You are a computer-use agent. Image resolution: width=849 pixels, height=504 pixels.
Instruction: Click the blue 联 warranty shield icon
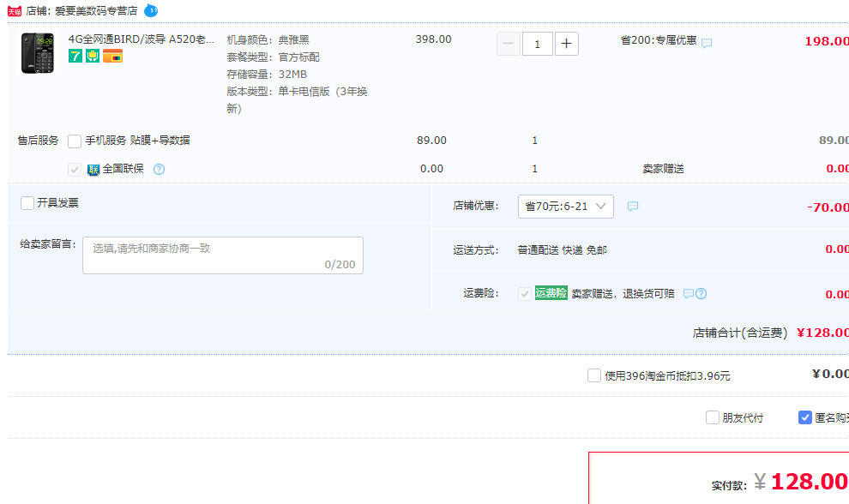(x=93, y=170)
